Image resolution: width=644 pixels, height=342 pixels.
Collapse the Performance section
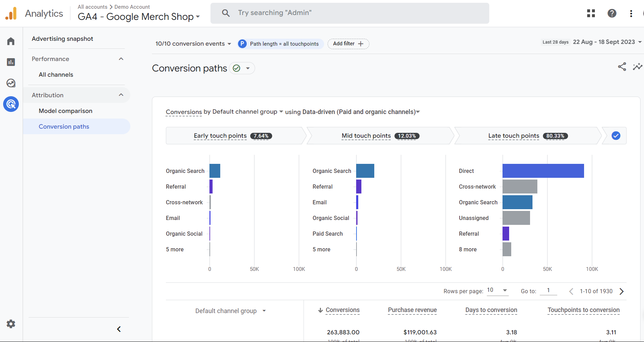pos(121,59)
